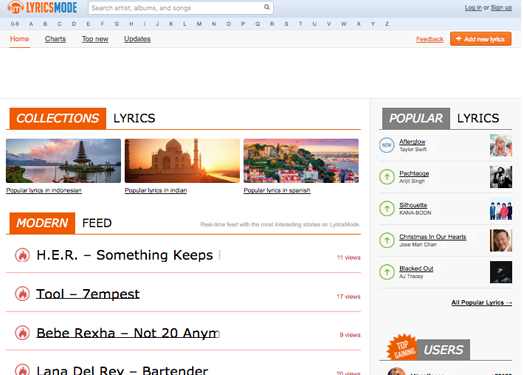
Task: Click the Top Gaining badge icon
Action: pos(402,348)
